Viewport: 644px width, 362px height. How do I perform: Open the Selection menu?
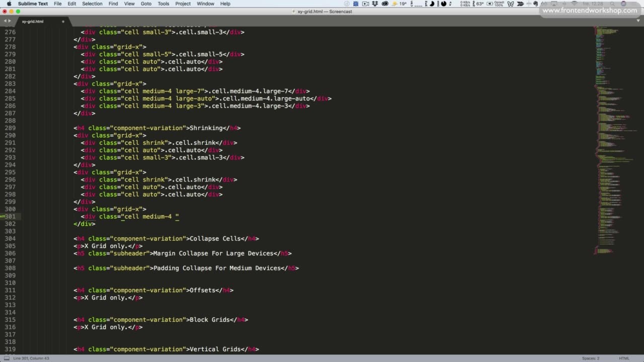point(92,4)
